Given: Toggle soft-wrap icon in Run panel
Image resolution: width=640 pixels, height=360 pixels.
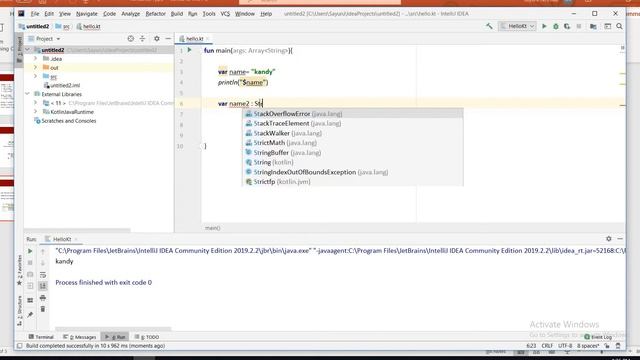Looking at the screenshot, I should (x=43, y=275).
